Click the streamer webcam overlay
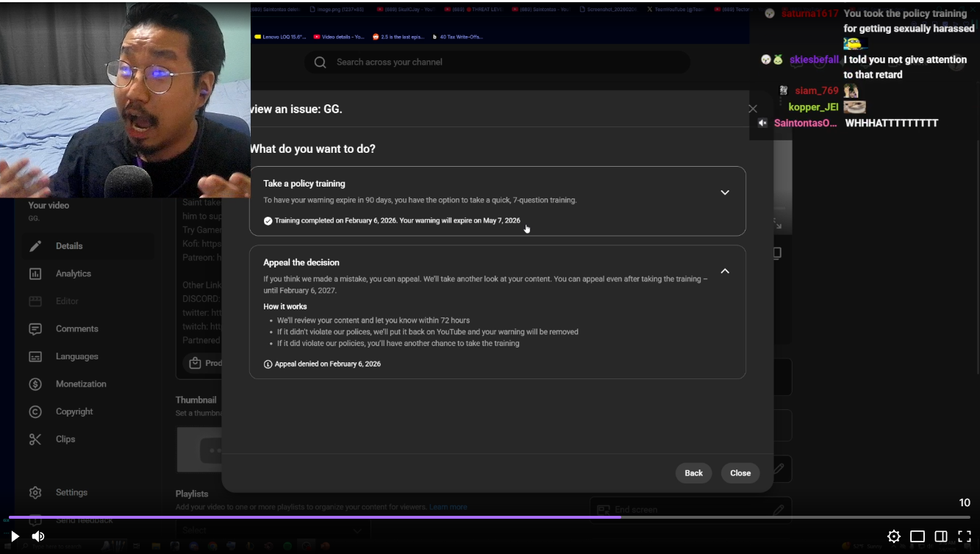Viewport: 980px width, 554px height. [125, 100]
